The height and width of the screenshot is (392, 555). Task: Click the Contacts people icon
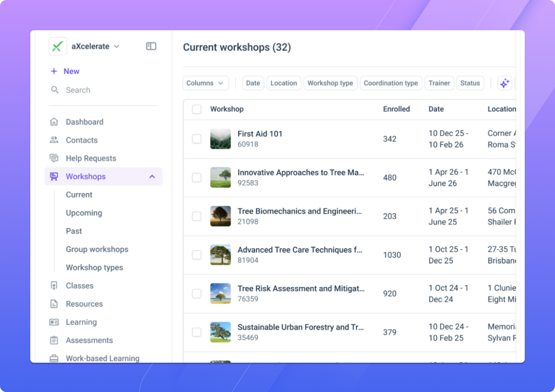point(54,140)
